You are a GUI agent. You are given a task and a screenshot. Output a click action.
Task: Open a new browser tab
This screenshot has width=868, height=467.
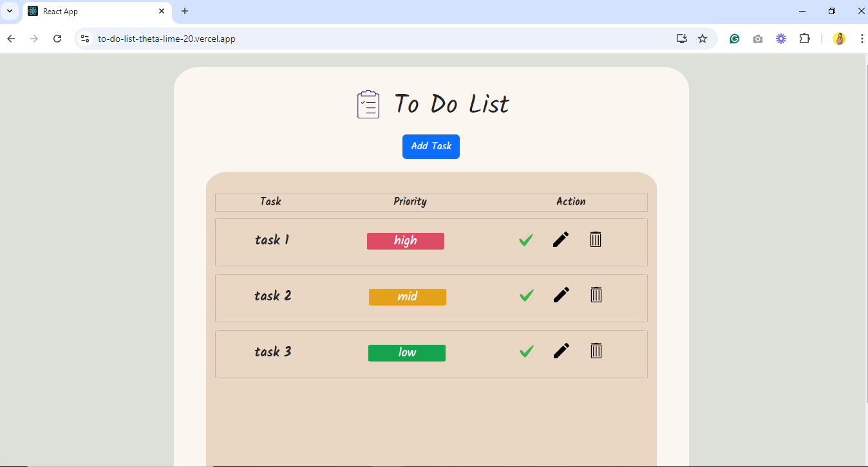(185, 11)
